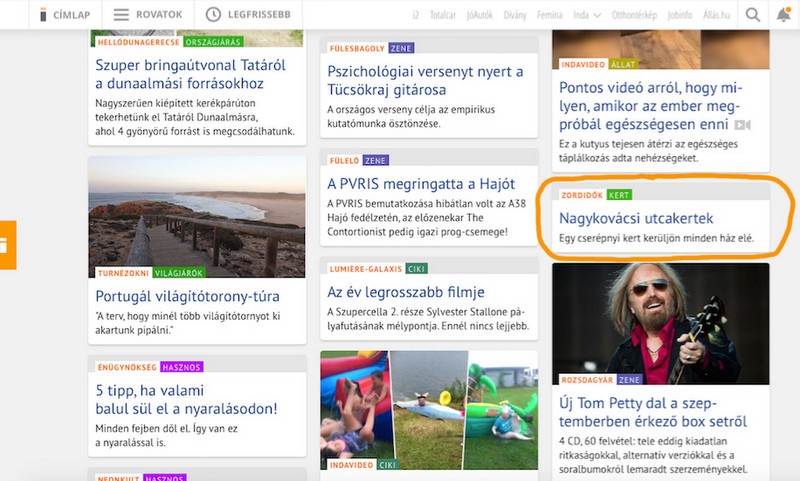Image resolution: width=800 pixels, height=481 pixels.
Task: Click the orange side tab icon
Action: (x=6, y=245)
